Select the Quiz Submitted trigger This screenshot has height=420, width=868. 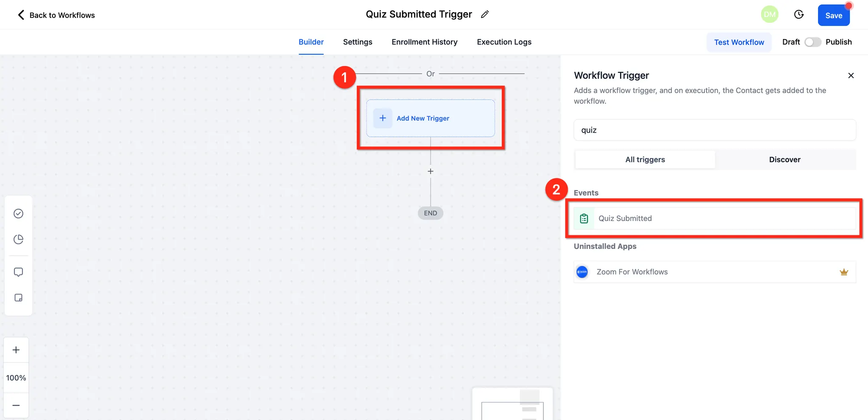point(715,218)
